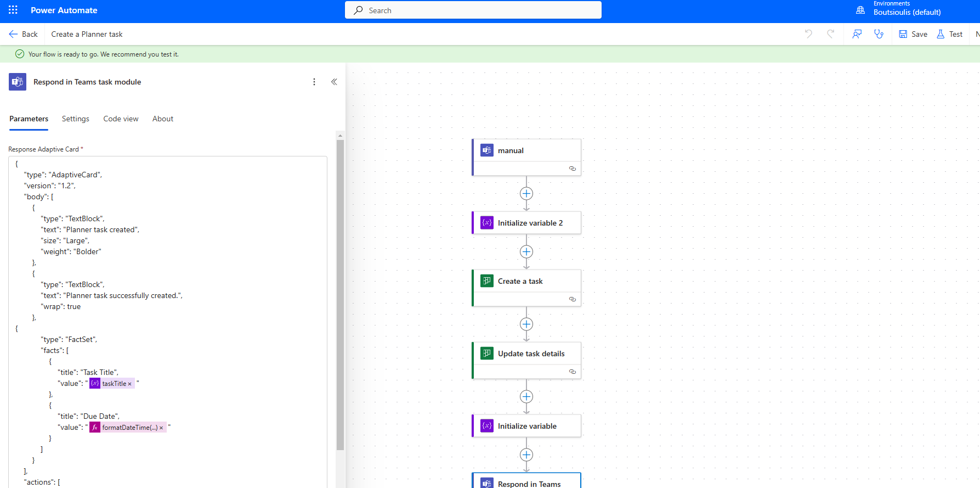980x488 pixels.
Task: Click the panel's vertical scrollbar thumb
Action: (340, 295)
